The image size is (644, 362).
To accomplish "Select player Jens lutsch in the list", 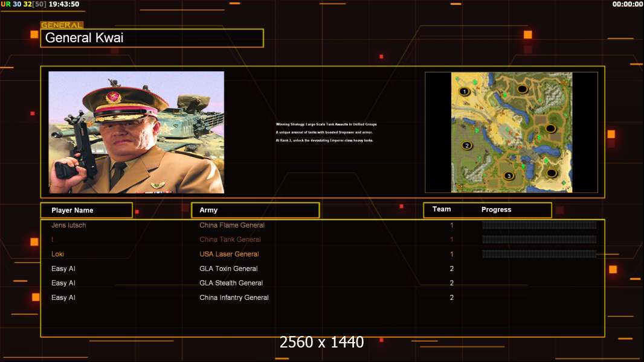I will (x=69, y=225).
